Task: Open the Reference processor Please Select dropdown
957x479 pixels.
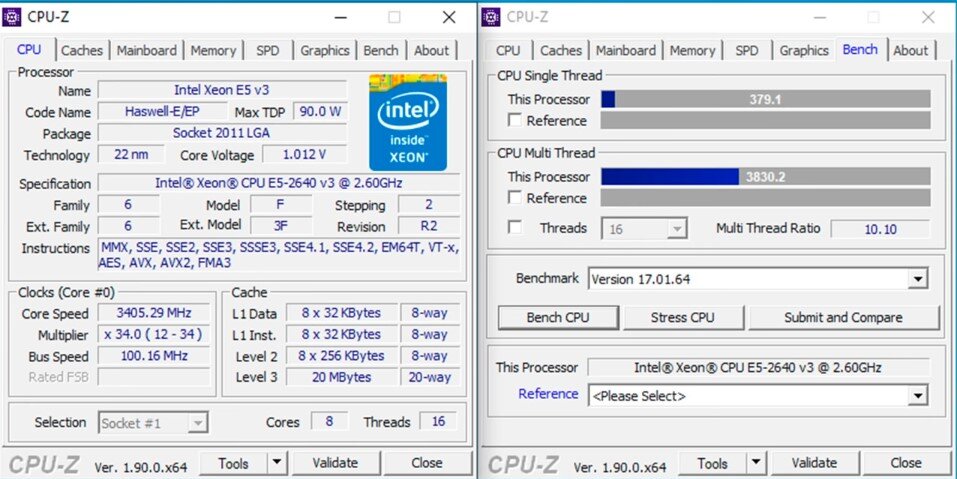Action: pyautogui.click(x=917, y=395)
